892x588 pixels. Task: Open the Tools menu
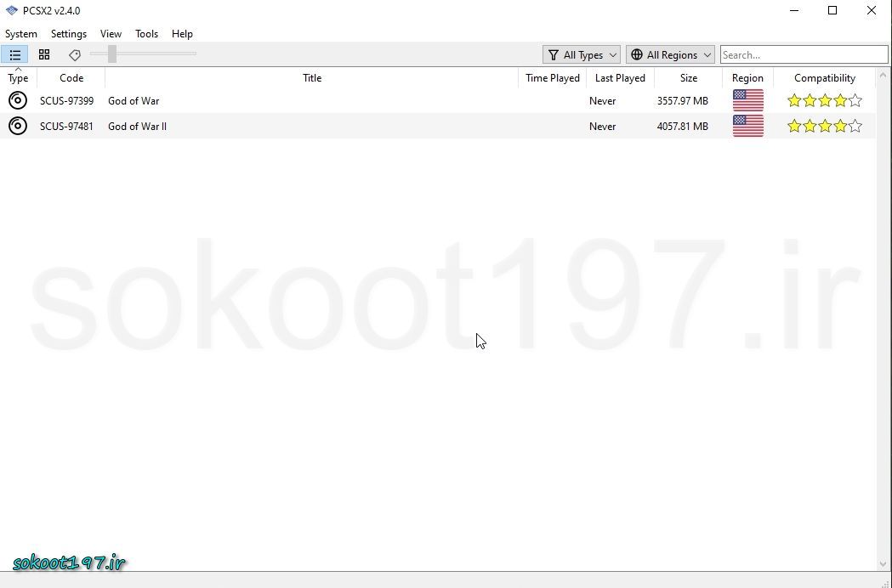[x=146, y=34]
